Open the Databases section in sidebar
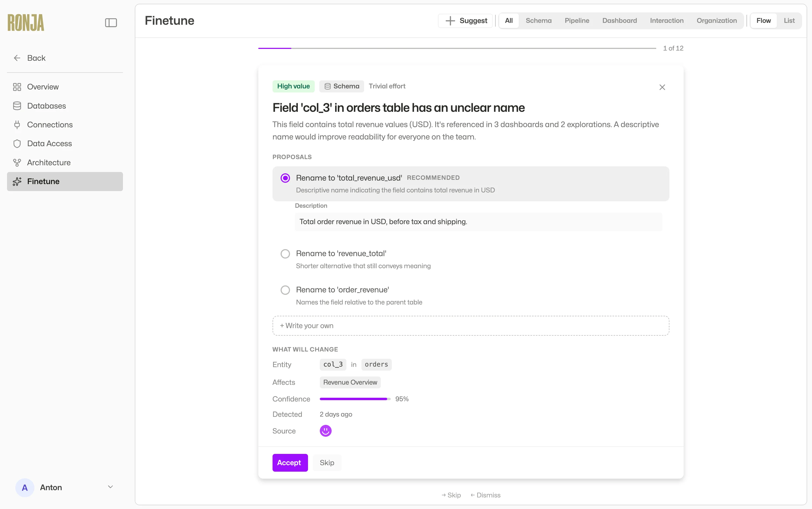Viewport: 812px width, 509px height. (46, 106)
